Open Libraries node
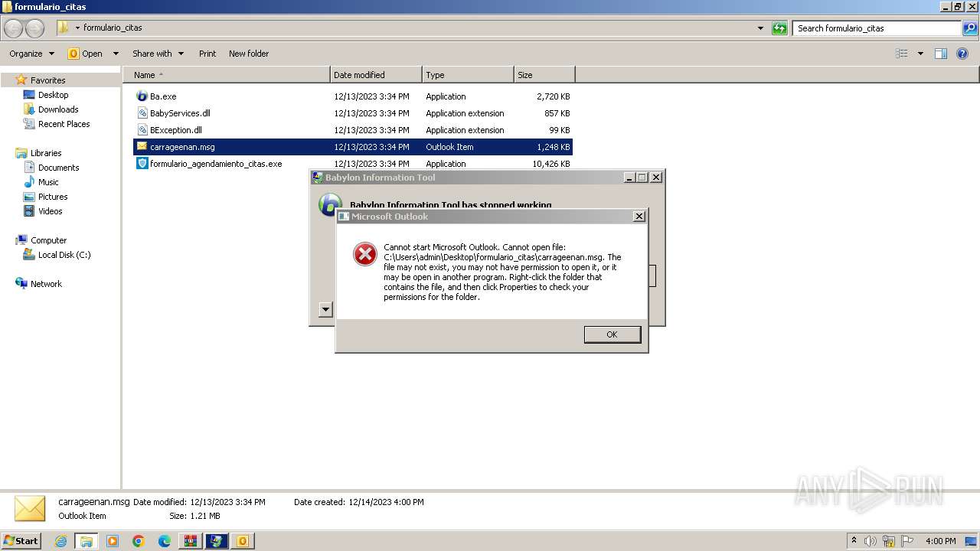This screenshot has width=980, height=551. click(x=46, y=153)
